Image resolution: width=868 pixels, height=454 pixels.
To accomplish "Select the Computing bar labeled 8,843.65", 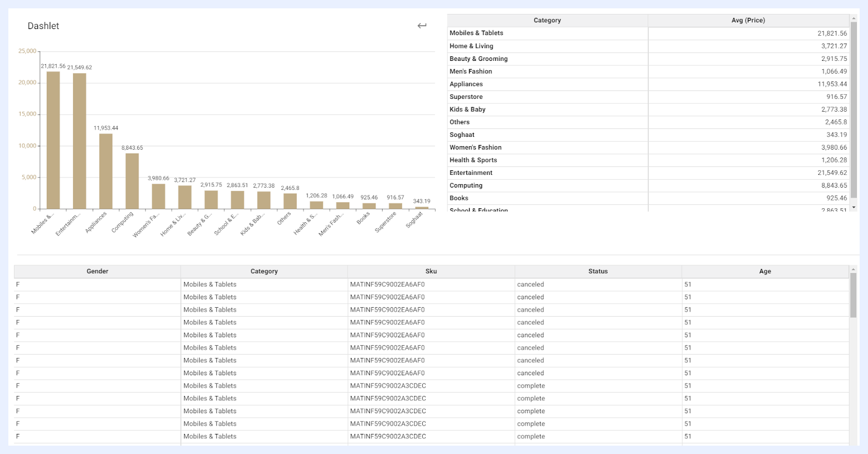I will point(132,181).
